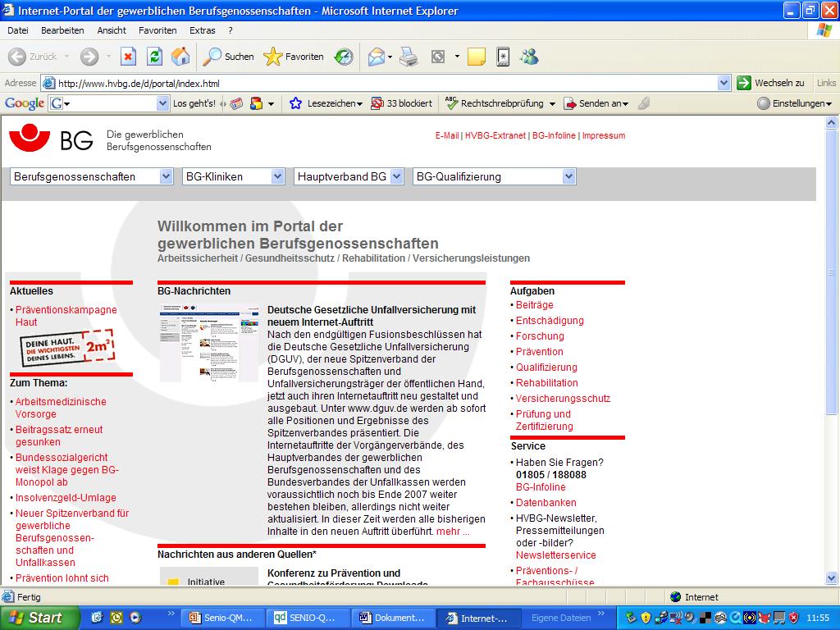Stop page loading with the red X icon

click(128, 57)
